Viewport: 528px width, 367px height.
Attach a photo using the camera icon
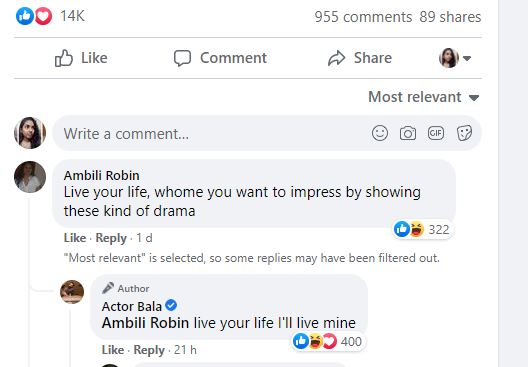(x=408, y=133)
